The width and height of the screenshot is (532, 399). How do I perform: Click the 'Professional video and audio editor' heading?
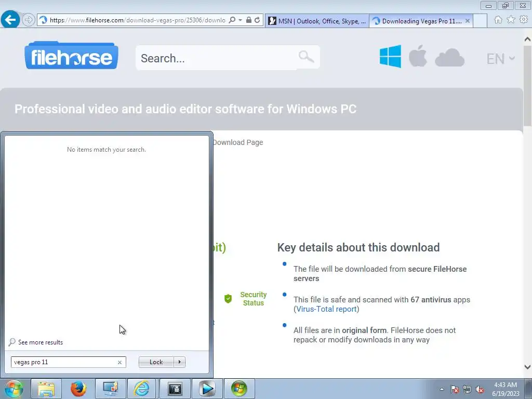point(185,109)
